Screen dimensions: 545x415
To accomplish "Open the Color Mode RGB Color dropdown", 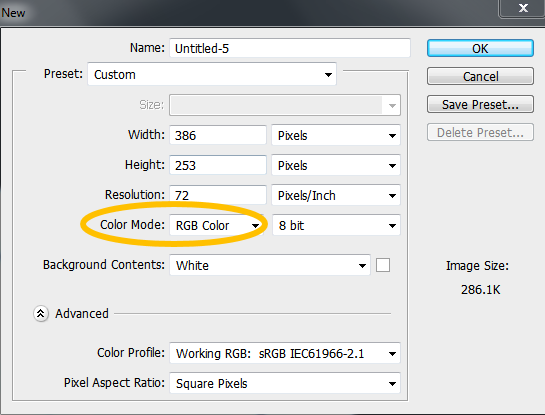I will point(216,225).
